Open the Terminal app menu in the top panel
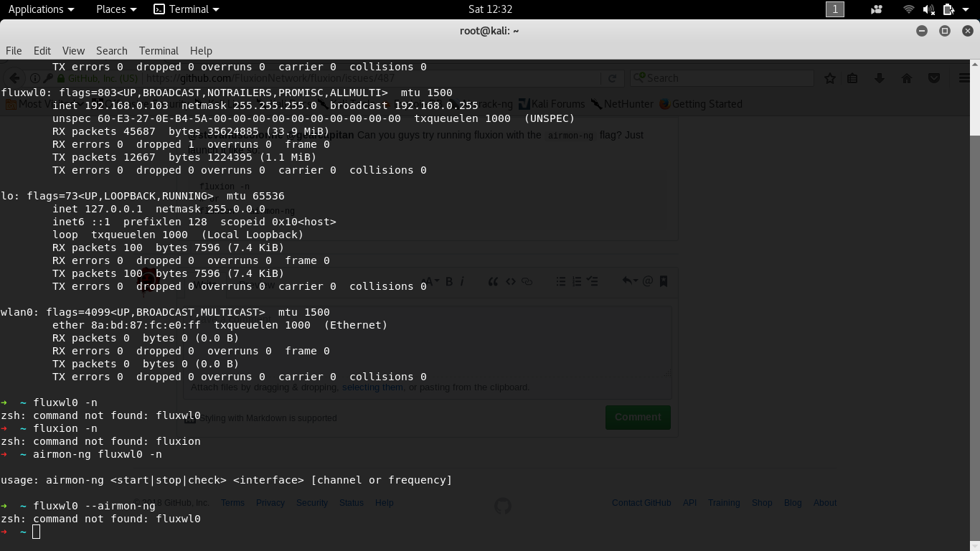 pyautogui.click(x=187, y=9)
